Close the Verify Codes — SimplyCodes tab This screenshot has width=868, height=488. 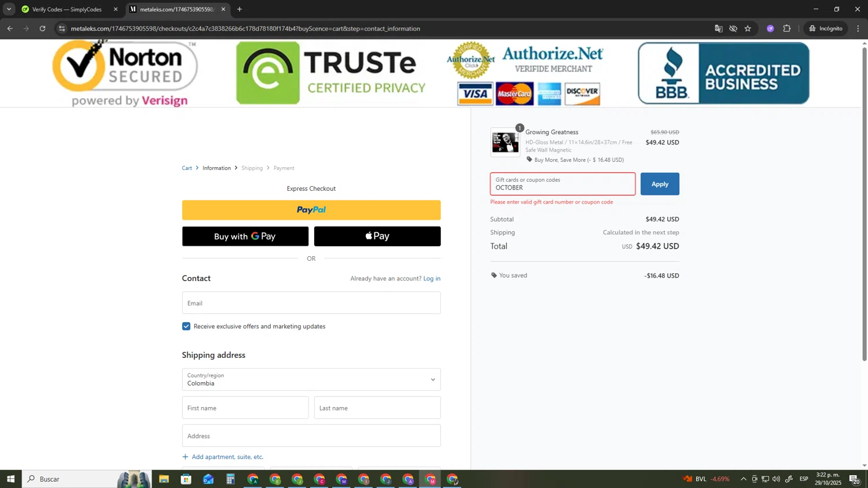tap(115, 9)
